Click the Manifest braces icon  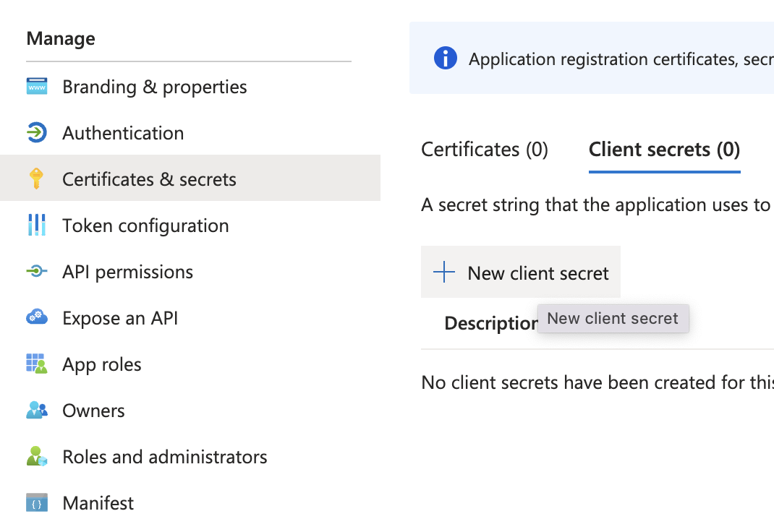pos(36,502)
